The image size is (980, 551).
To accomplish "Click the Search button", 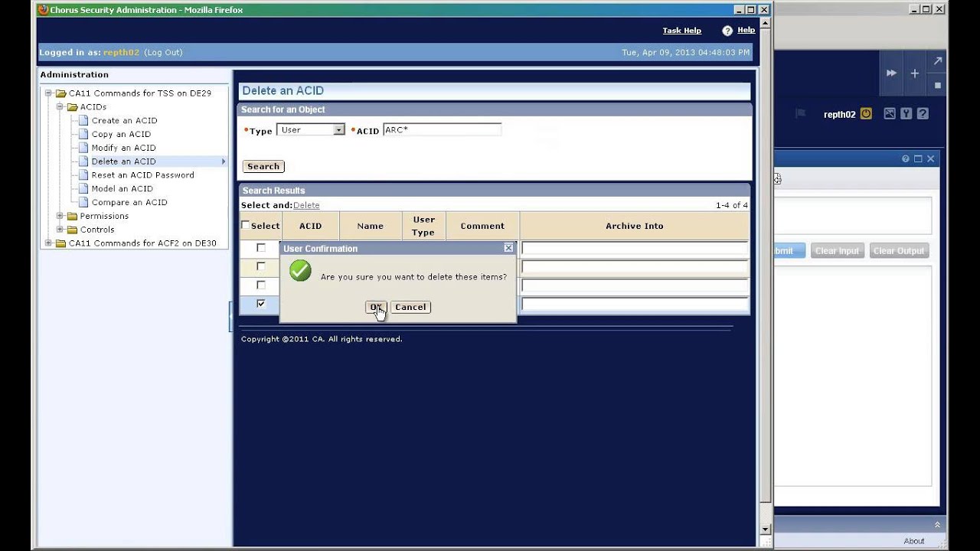I will (263, 166).
